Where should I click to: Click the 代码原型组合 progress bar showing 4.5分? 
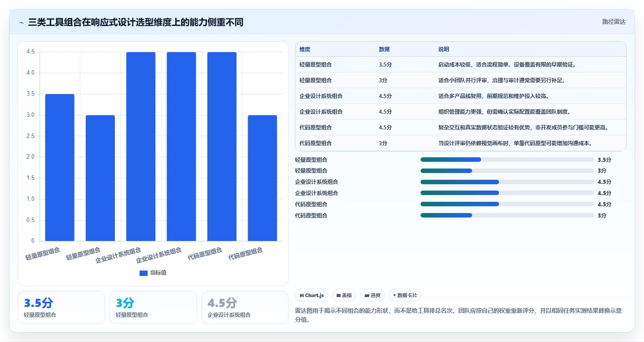pyautogui.click(x=507, y=204)
